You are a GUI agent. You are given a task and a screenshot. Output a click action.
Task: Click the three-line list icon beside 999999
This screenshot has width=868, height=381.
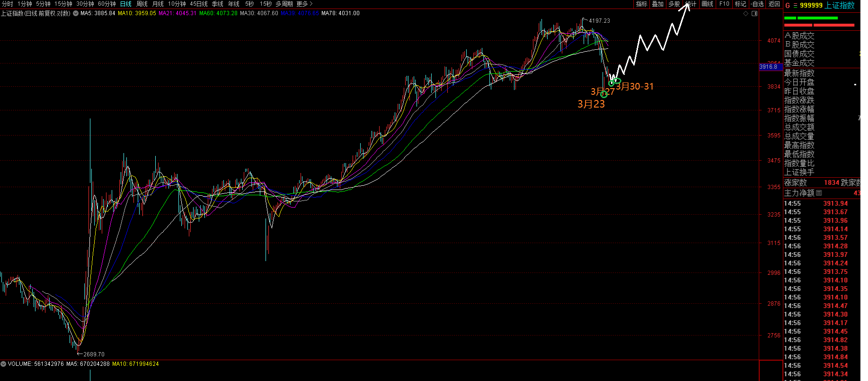(795, 5)
